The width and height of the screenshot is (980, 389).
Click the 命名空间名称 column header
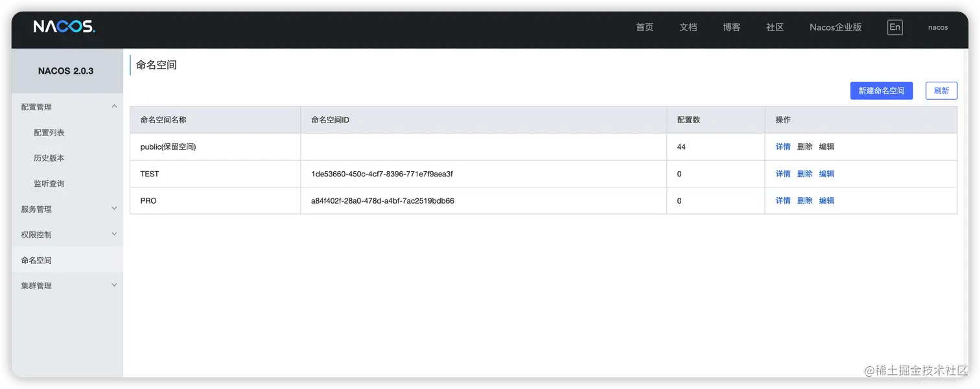click(x=215, y=120)
